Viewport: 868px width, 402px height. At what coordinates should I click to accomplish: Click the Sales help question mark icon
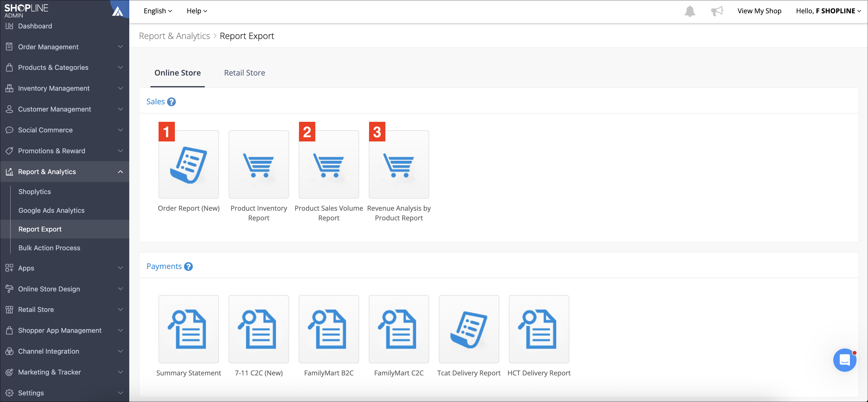coord(172,102)
